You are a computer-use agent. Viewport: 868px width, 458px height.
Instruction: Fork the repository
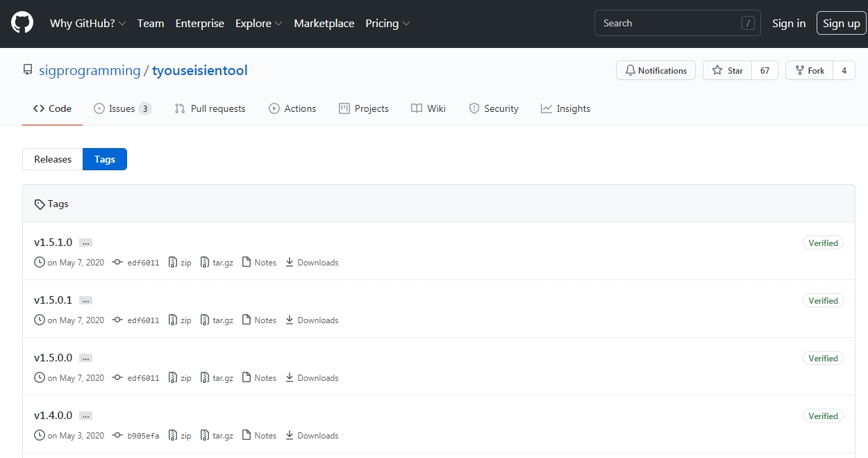[809, 70]
